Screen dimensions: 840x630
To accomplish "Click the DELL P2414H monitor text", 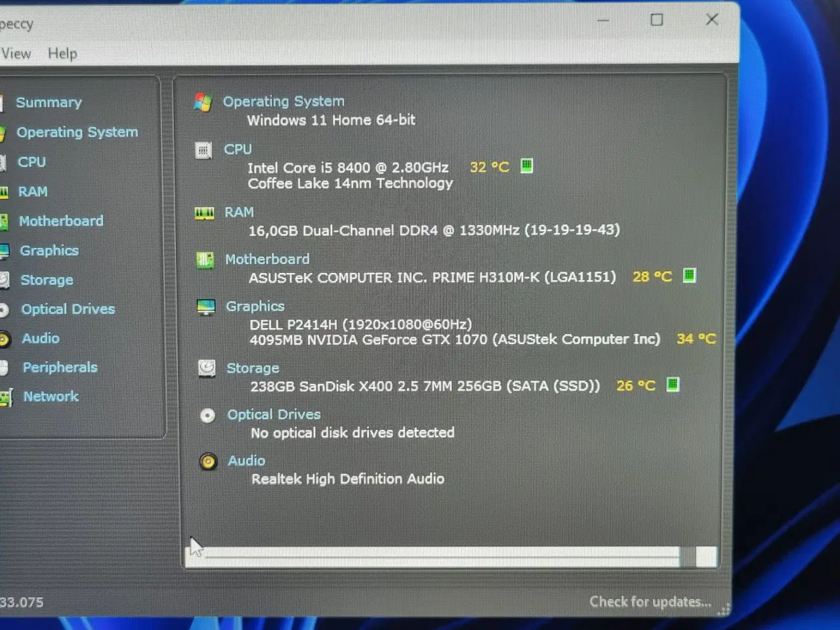I will (360, 324).
